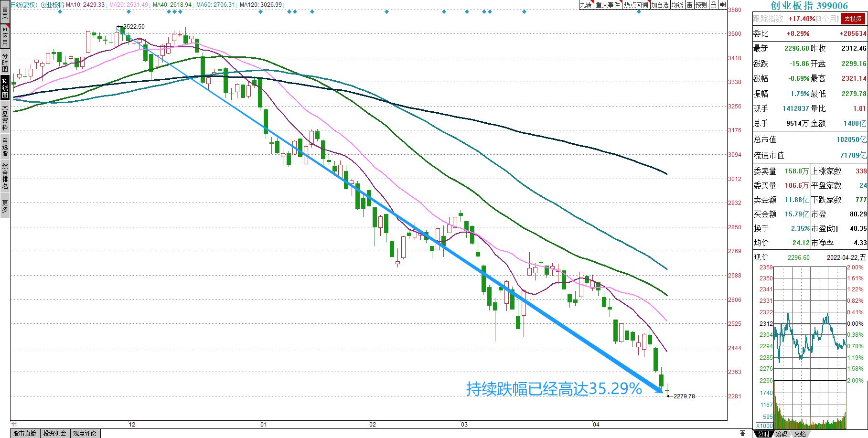868x438 pixels.
Task: Click the lock icon in chart toolbar
Action: pyautogui.click(x=713, y=5)
